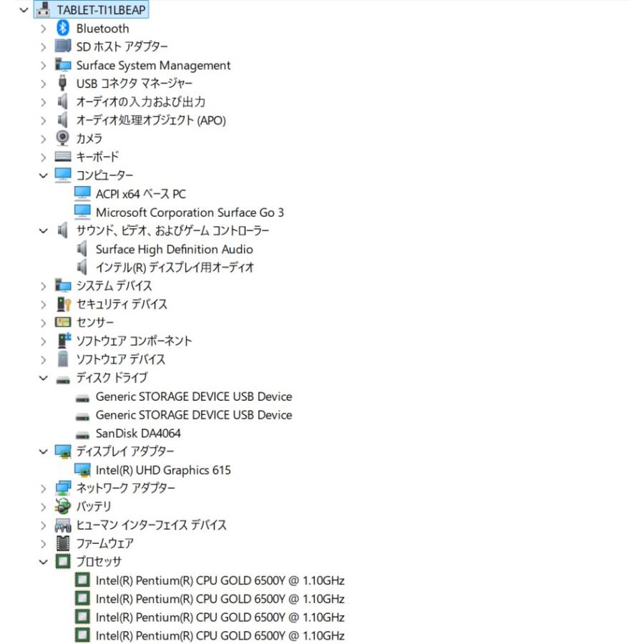Click the Intel(R) UHD Graphics 615 adapter icon
The image size is (644, 644).
(x=82, y=470)
